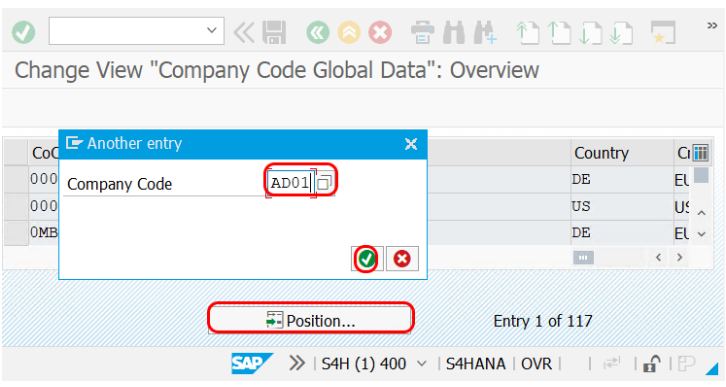Screen dimensions: 726x387
Task: Toggle the OVR insert mode indicator
Action: (537, 364)
